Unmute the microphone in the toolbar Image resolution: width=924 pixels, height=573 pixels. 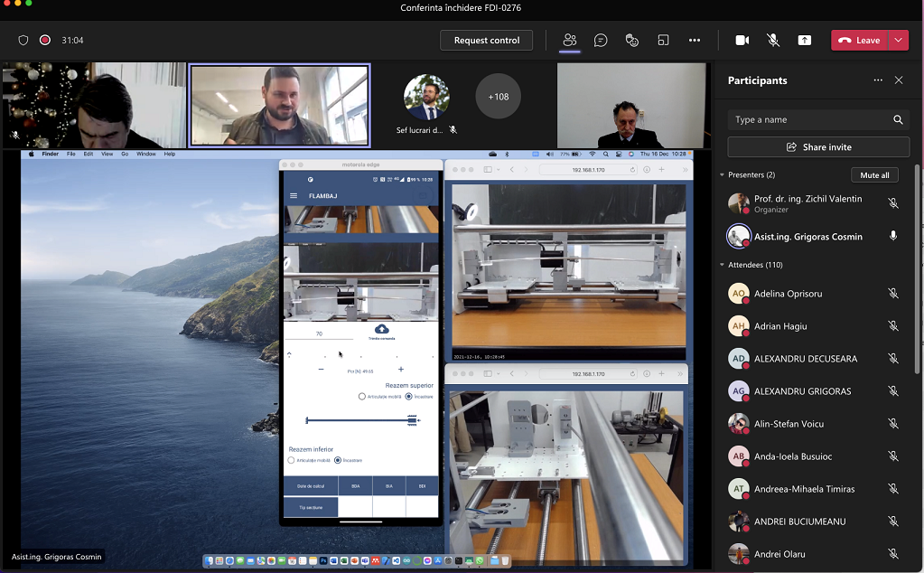tap(773, 40)
